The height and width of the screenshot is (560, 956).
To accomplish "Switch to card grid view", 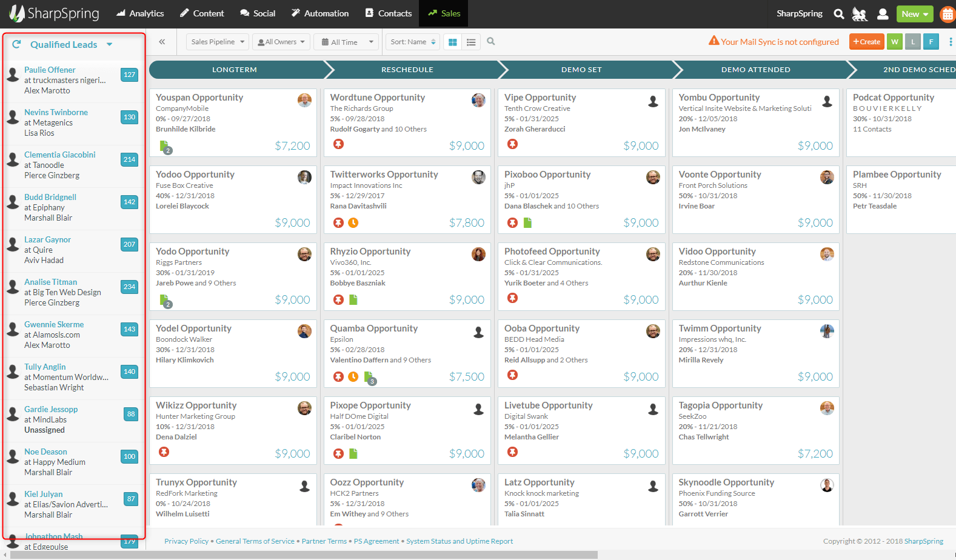I will (x=452, y=42).
